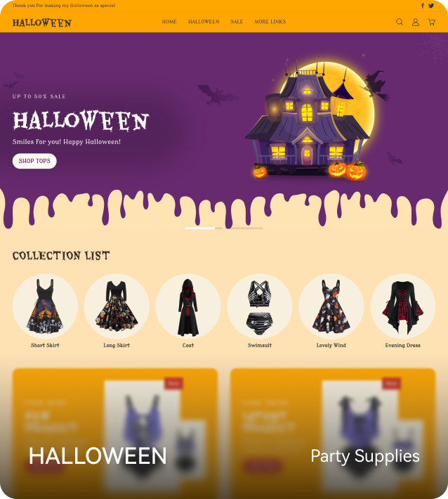
Task: Open the user account icon
Action: pyautogui.click(x=415, y=22)
